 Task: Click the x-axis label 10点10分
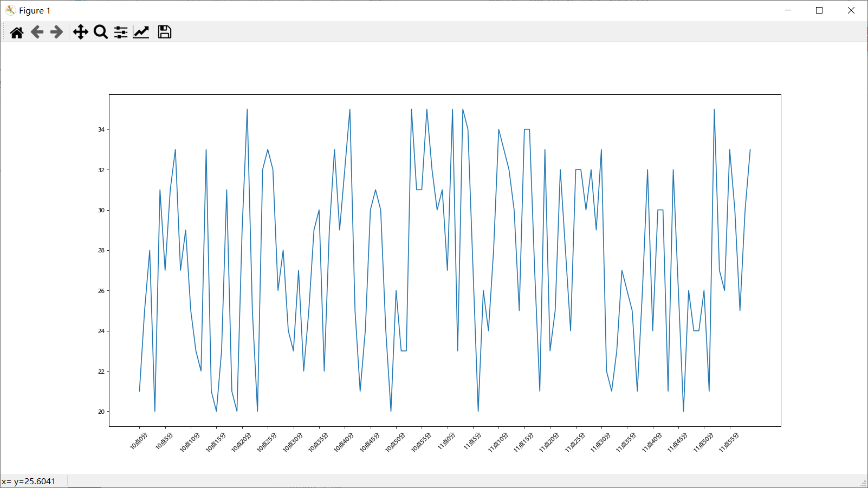tap(190, 442)
